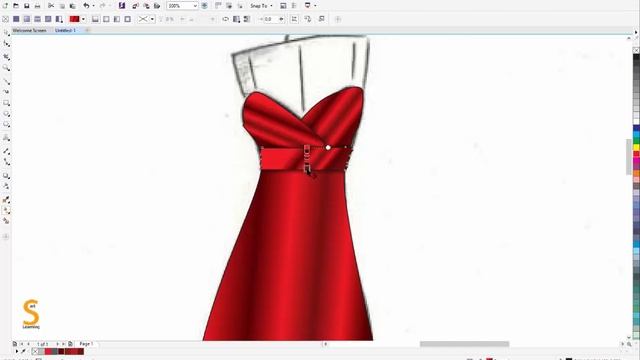
Task: Expand the fill color picker arrow
Action: (83, 19)
